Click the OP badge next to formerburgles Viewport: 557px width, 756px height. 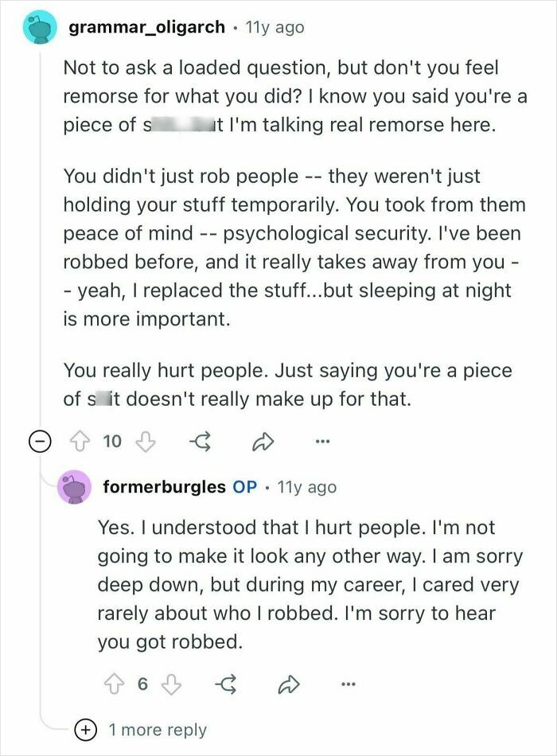tap(244, 487)
